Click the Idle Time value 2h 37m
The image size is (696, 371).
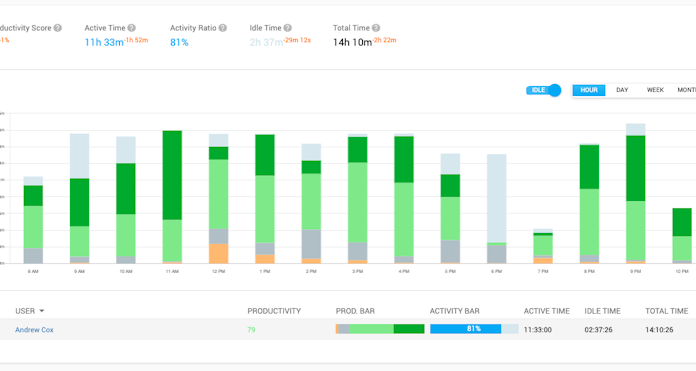(x=266, y=43)
